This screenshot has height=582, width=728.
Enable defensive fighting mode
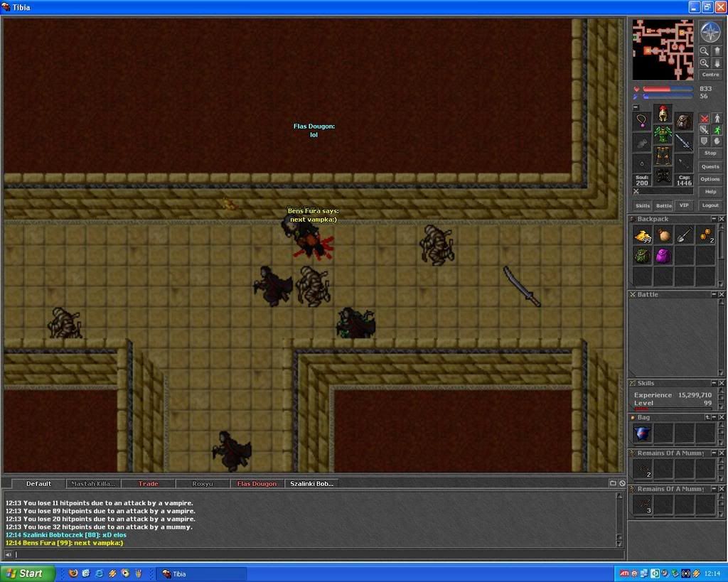(705, 141)
